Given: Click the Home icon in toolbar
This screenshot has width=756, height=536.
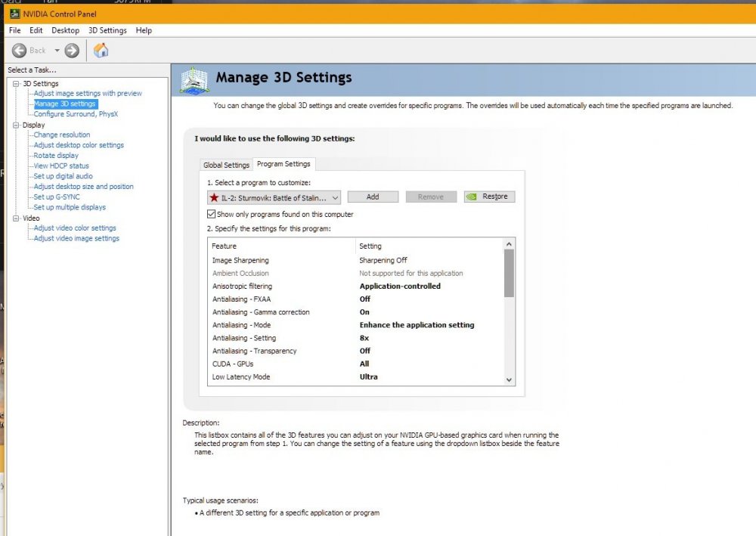Looking at the screenshot, I should [x=101, y=51].
